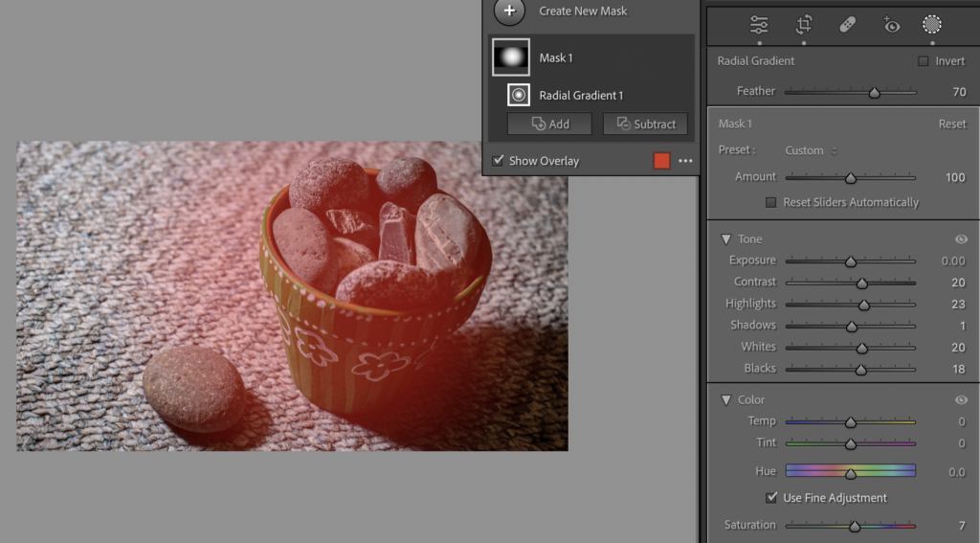980x543 pixels.
Task: Click the red overlay color swatch
Action: click(x=661, y=161)
